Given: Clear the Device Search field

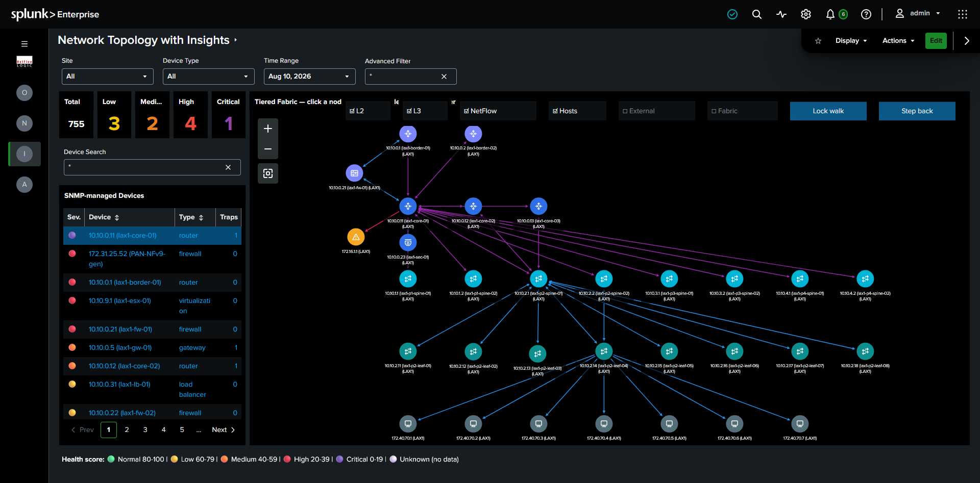Looking at the screenshot, I should tap(228, 167).
